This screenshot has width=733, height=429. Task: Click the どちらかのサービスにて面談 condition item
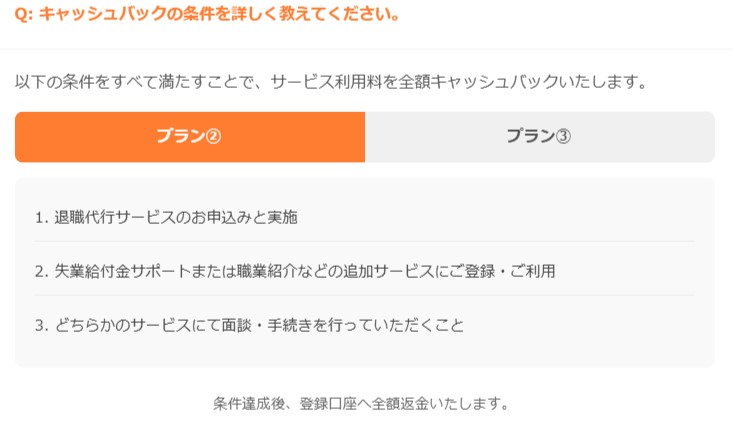[249, 325]
